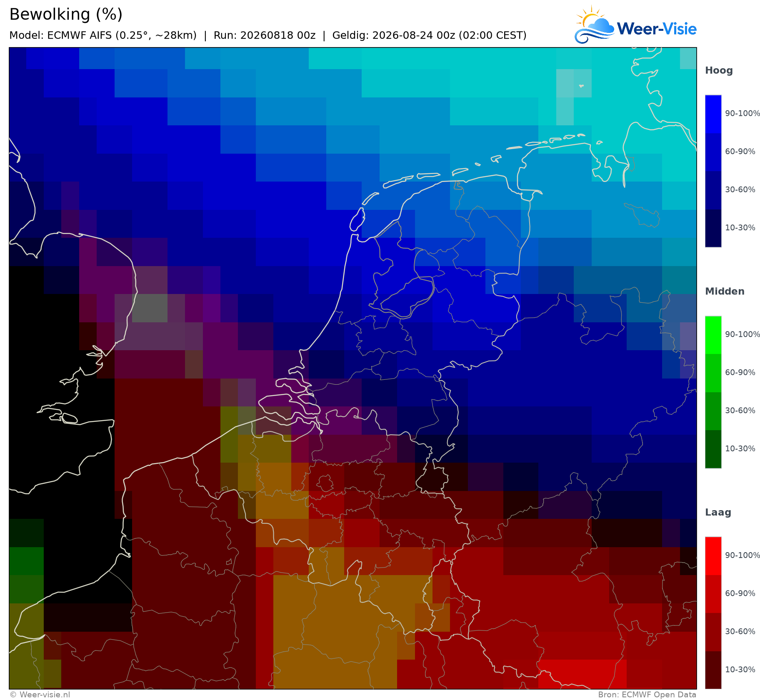Click the Weer-Visie sun and cloud logo
760x700 pixels.
tap(594, 25)
